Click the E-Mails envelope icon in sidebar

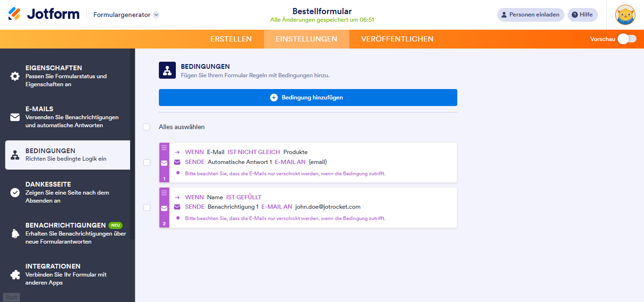click(x=15, y=117)
